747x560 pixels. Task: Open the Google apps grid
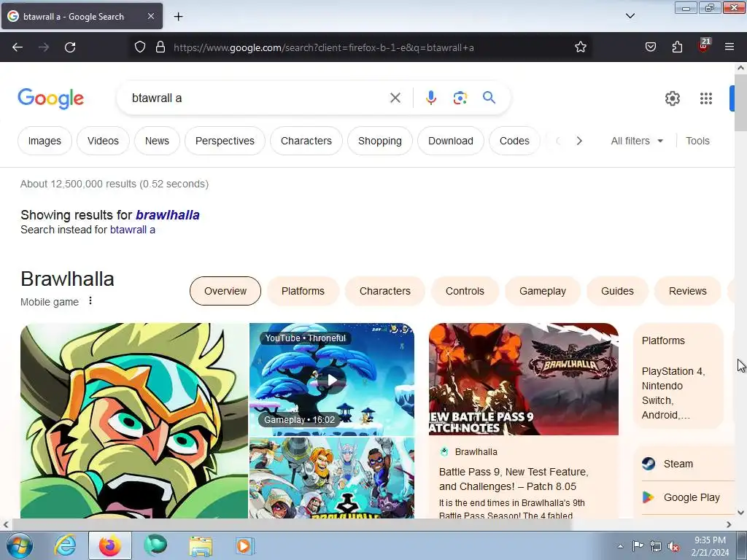pyautogui.click(x=706, y=98)
